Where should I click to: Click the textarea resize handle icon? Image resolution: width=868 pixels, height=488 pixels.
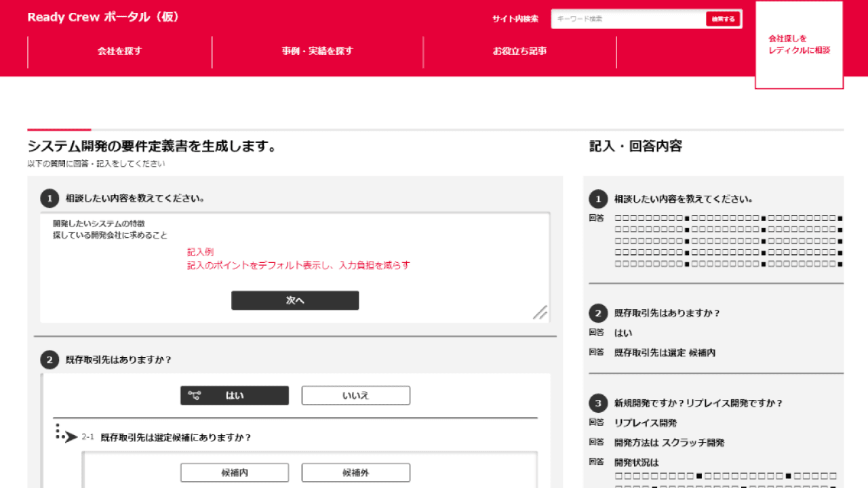(540, 312)
